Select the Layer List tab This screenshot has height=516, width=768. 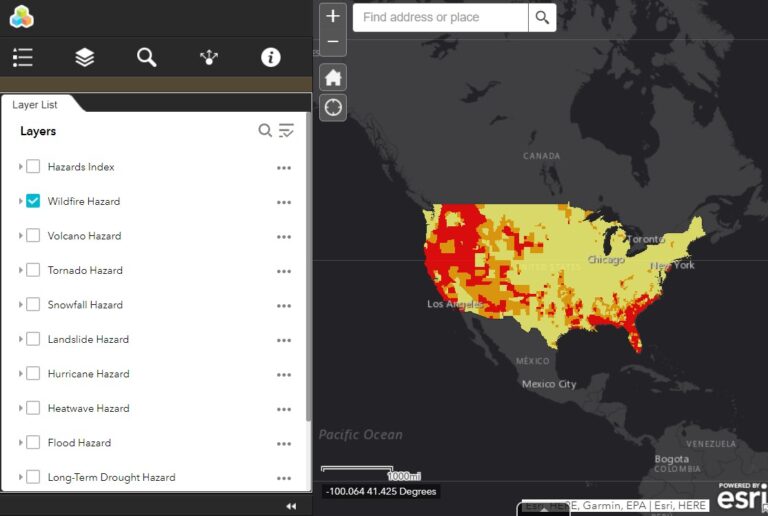point(35,105)
